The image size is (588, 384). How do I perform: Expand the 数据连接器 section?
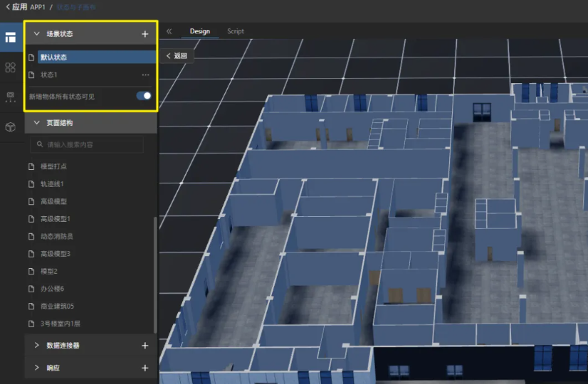click(37, 346)
